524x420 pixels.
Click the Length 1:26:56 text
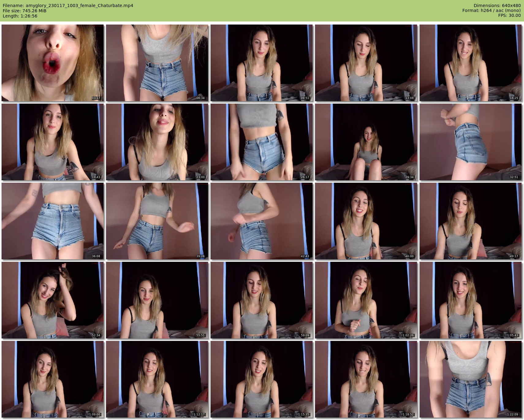[20, 16]
